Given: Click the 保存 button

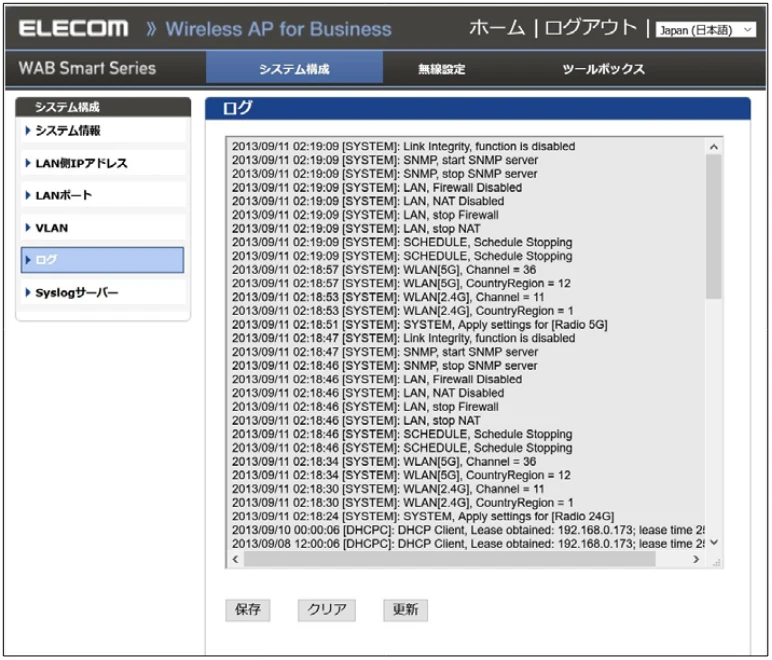Looking at the screenshot, I should 248,610.
